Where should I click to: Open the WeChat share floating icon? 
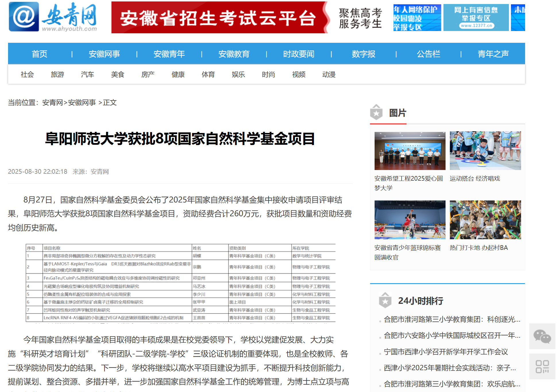[x=542, y=336]
